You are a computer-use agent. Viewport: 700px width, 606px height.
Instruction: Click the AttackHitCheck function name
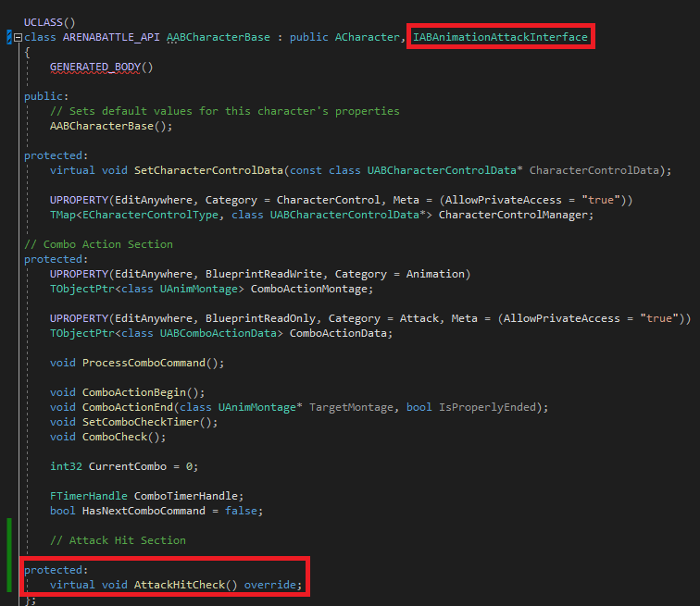pos(180,585)
